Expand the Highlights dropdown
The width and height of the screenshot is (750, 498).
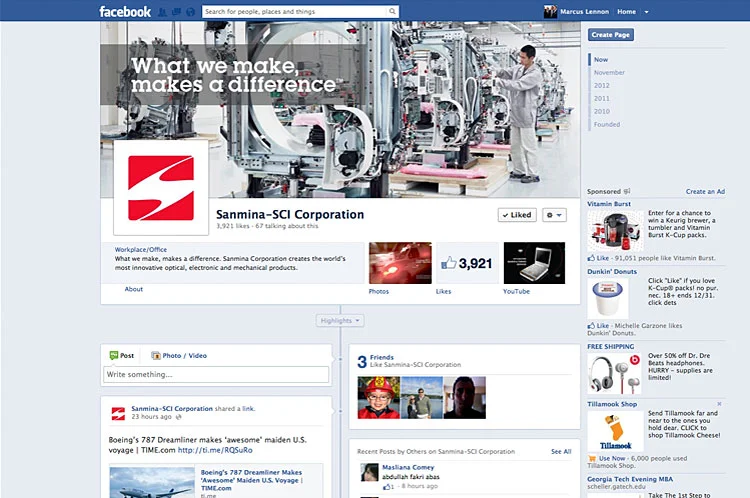[x=340, y=321]
